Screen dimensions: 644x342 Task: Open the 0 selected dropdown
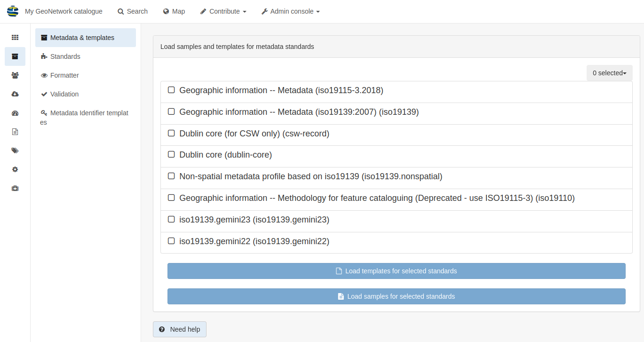click(x=609, y=73)
